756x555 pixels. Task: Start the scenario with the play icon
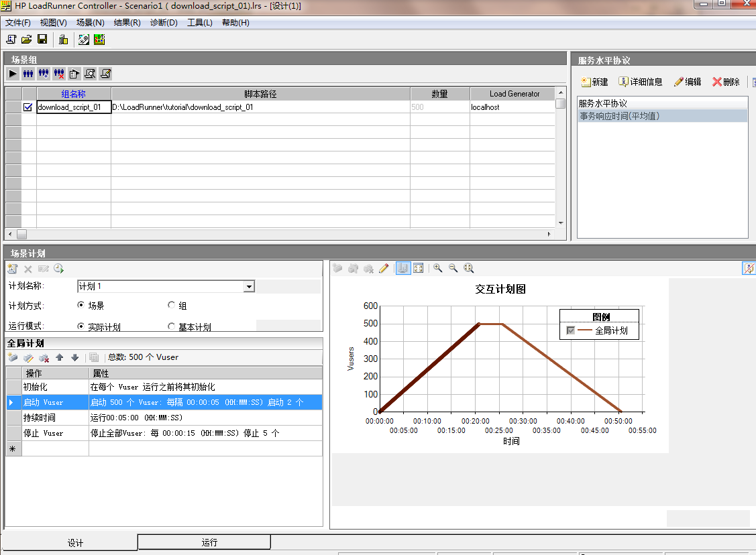click(12, 74)
